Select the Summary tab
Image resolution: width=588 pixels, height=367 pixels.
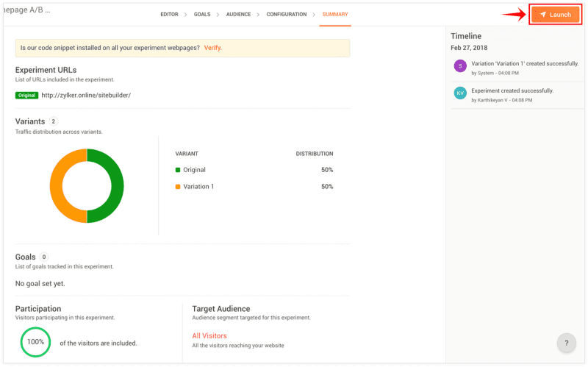[x=335, y=14]
